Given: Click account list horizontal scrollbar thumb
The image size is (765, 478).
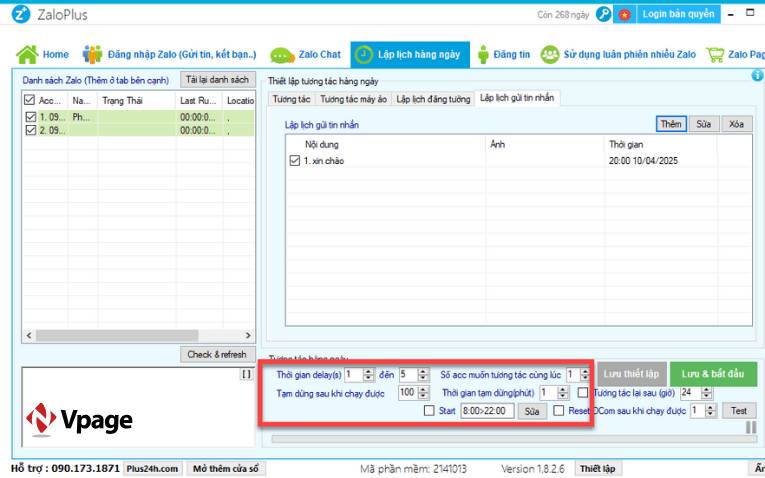Looking at the screenshot, I should point(117,336).
